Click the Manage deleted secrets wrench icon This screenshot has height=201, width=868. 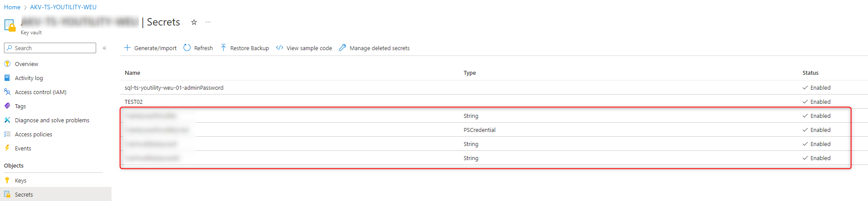(x=342, y=48)
